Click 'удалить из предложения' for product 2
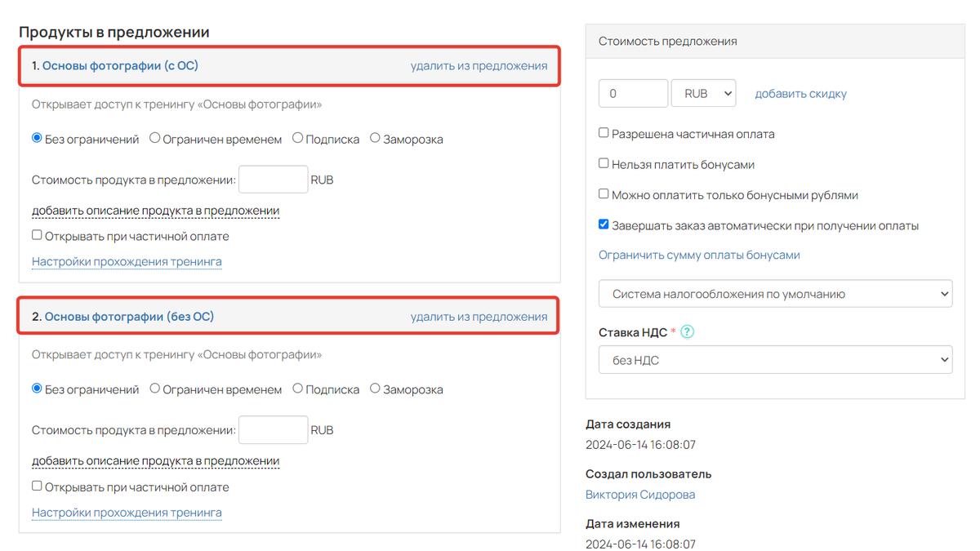The image size is (980, 551). (479, 316)
